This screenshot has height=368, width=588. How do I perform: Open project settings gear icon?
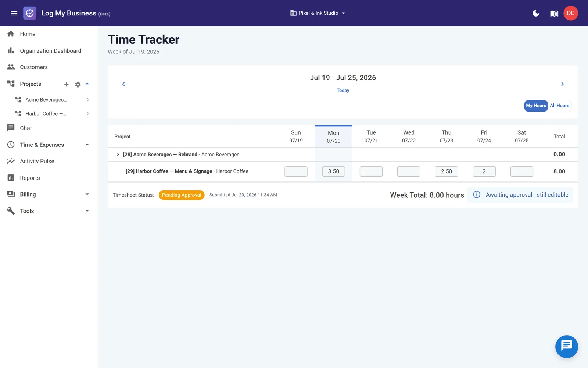[x=78, y=84]
